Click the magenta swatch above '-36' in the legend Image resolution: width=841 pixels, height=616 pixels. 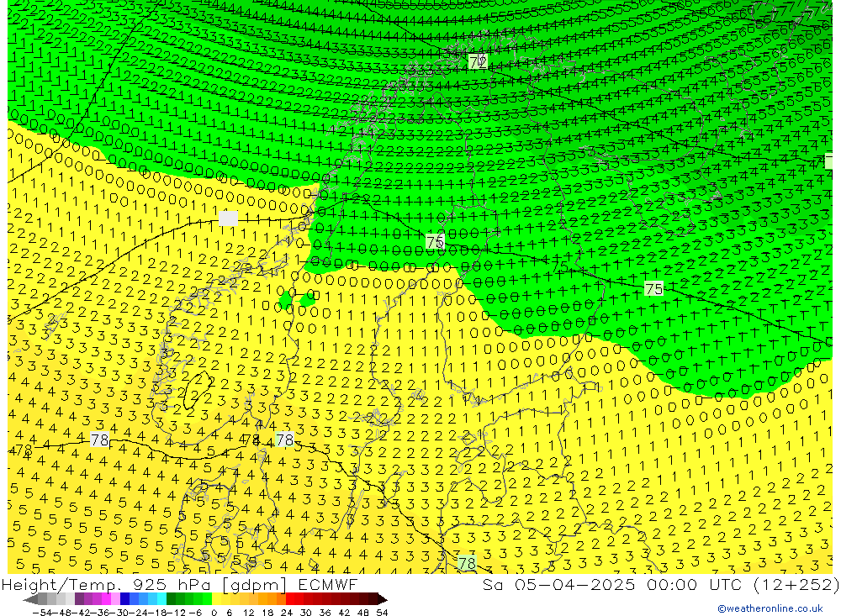106,599
